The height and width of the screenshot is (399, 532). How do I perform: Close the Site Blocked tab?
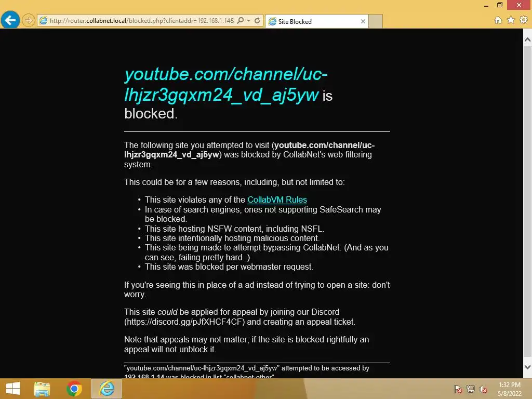click(x=363, y=21)
